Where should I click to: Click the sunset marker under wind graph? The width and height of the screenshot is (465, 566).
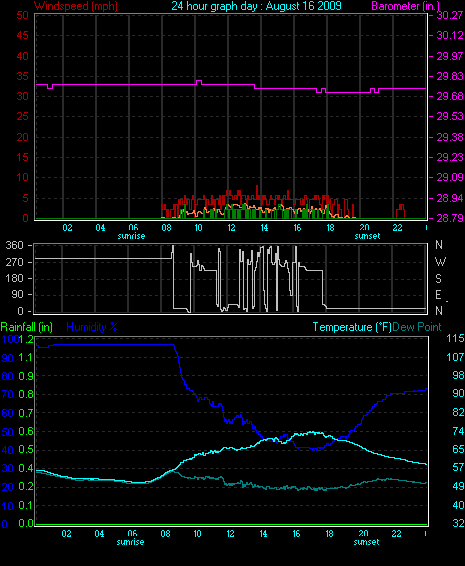point(367,236)
